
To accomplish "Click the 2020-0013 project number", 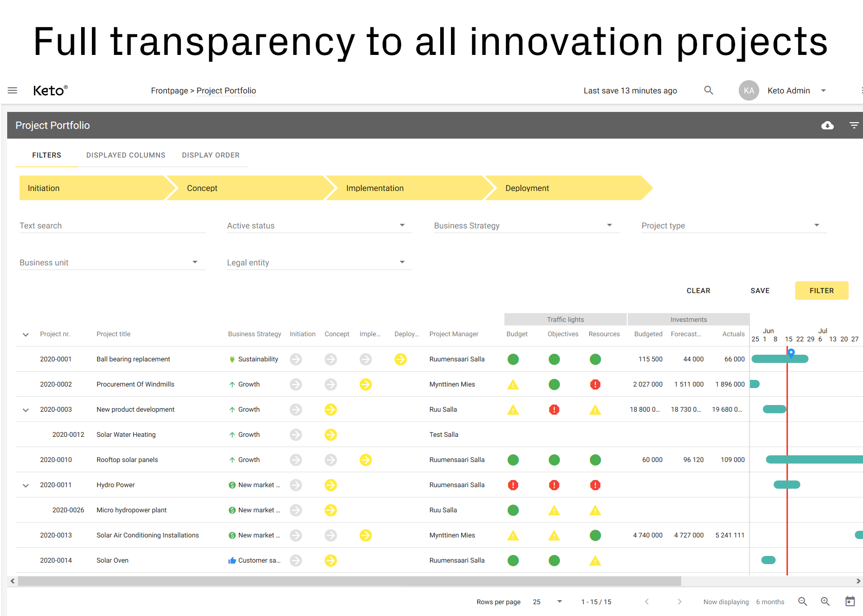I will coord(56,535).
